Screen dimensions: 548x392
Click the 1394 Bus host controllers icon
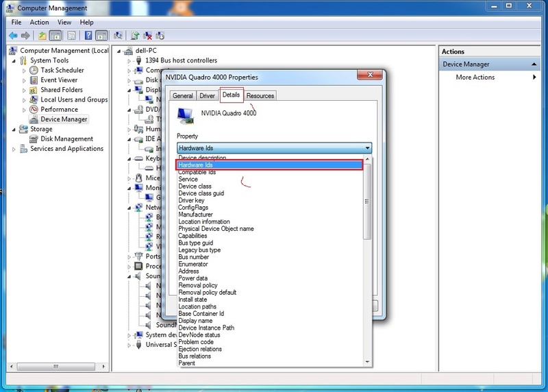[139, 60]
